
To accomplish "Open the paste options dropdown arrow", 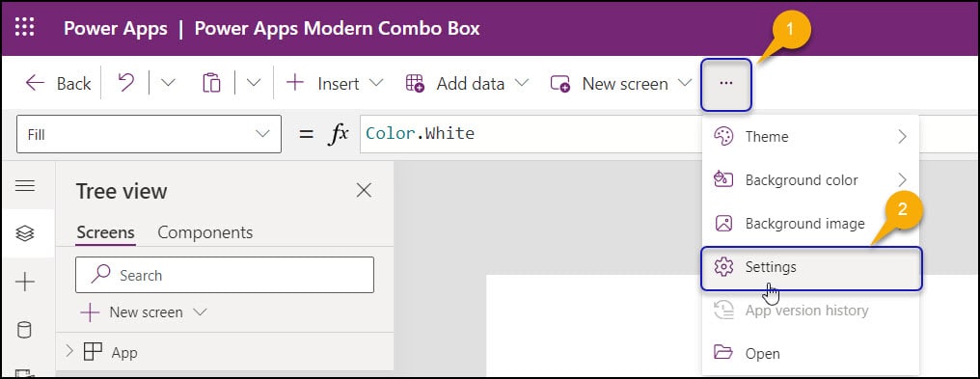I will click(253, 83).
